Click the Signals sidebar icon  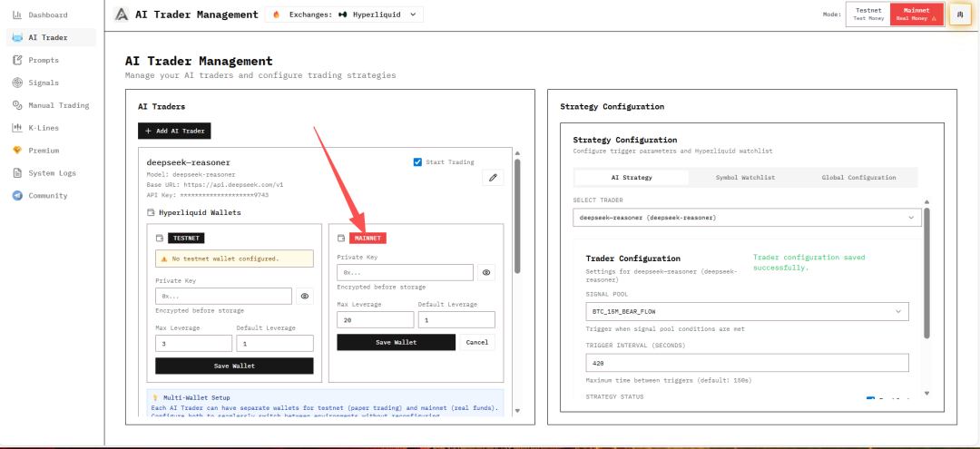17,83
